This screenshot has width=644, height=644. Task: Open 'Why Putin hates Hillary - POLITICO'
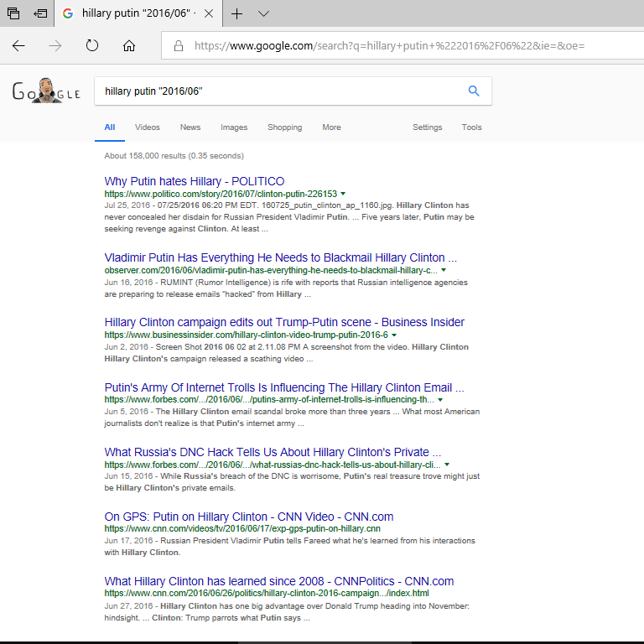coord(195,181)
